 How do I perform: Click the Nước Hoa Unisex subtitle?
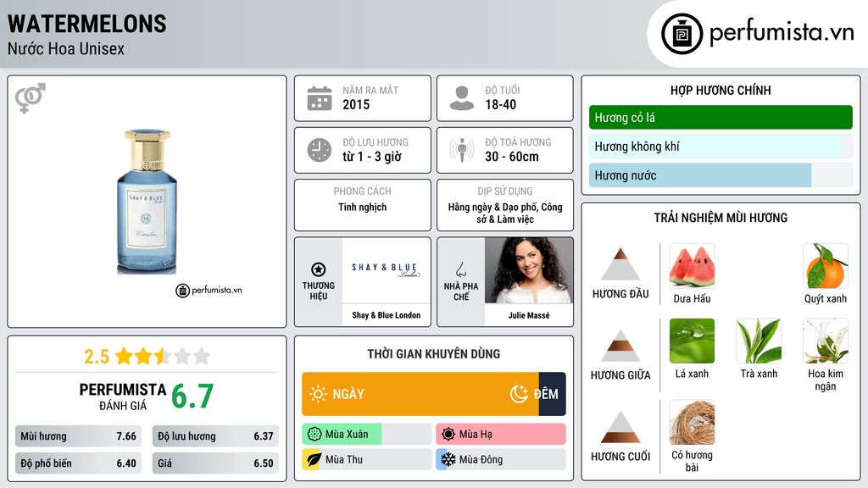pyautogui.click(x=66, y=48)
